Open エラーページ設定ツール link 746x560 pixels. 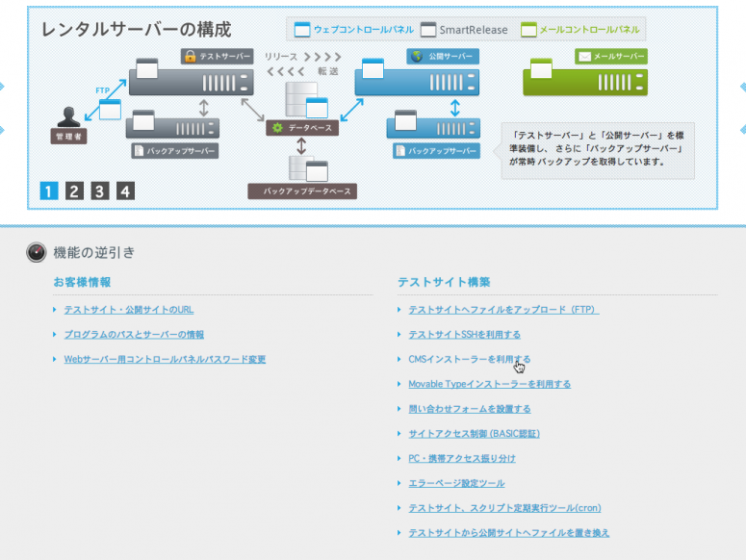(x=456, y=483)
